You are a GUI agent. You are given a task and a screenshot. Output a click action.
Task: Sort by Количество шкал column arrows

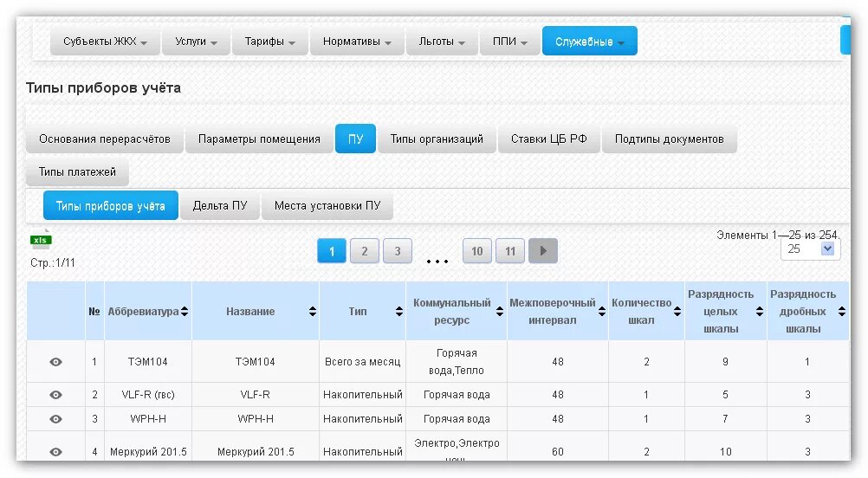[677, 312]
